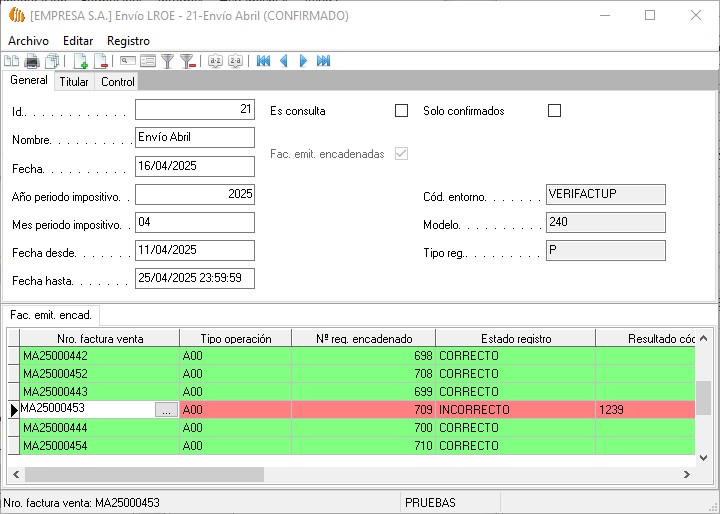Click the Nombre field containing Envío Abril
The height and width of the screenshot is (514, 720).
pyautogui.click(x=194, y=138)
